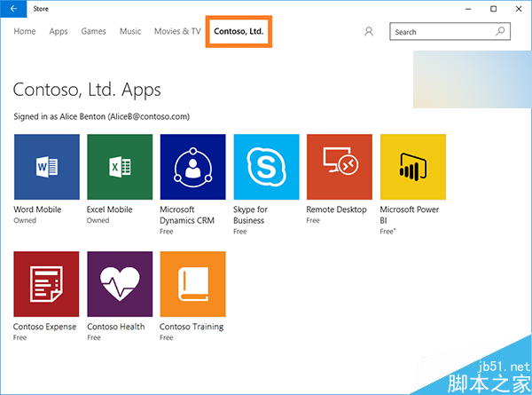Open the Excel Mobile app tile
The image size is (532, 395).
[120, 167]
